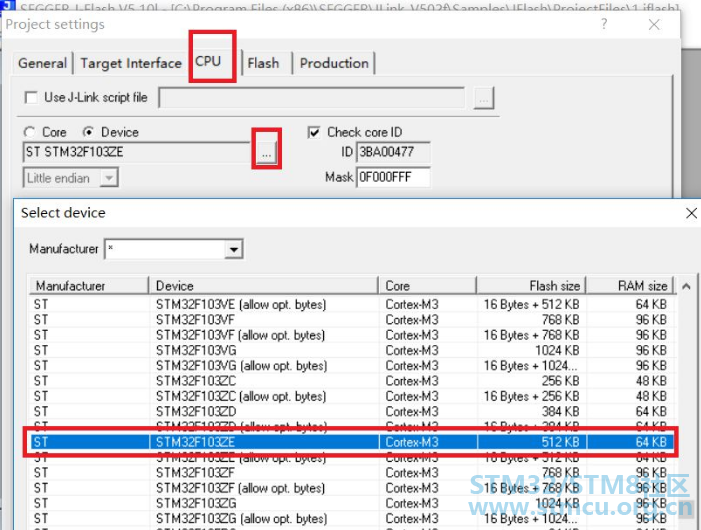This screenshot has height=530, width=701.
Task: Click the J-Link script file path field
Action: tap(312, 97)
